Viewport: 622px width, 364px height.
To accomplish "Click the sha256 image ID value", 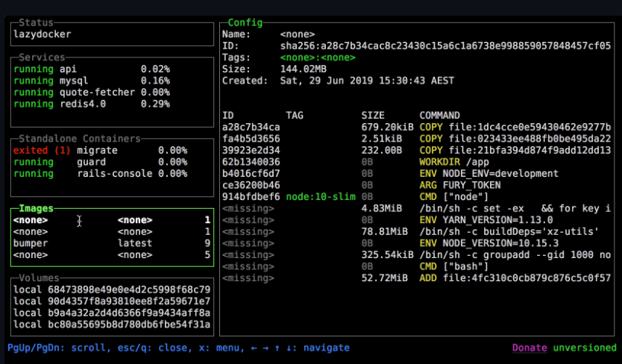I will point(445,46).
